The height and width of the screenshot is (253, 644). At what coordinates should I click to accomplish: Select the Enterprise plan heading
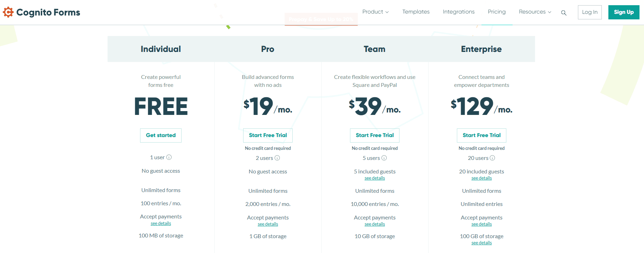481,49
